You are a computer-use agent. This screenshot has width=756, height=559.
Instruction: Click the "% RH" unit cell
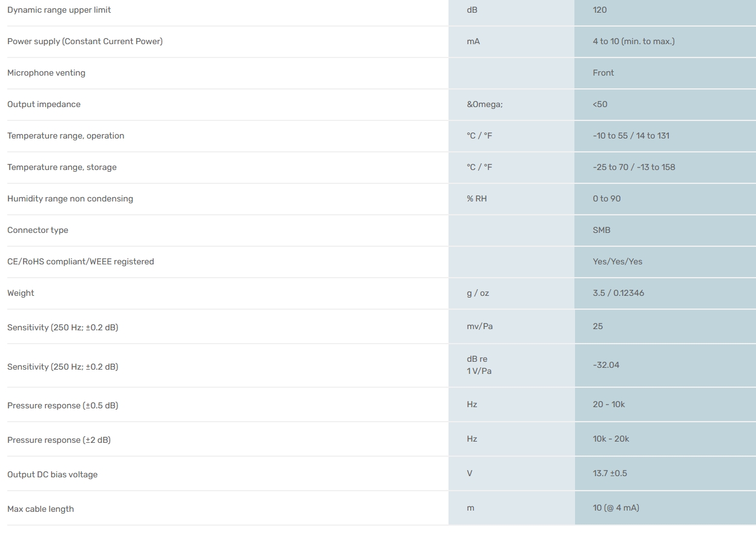[476, 199]
